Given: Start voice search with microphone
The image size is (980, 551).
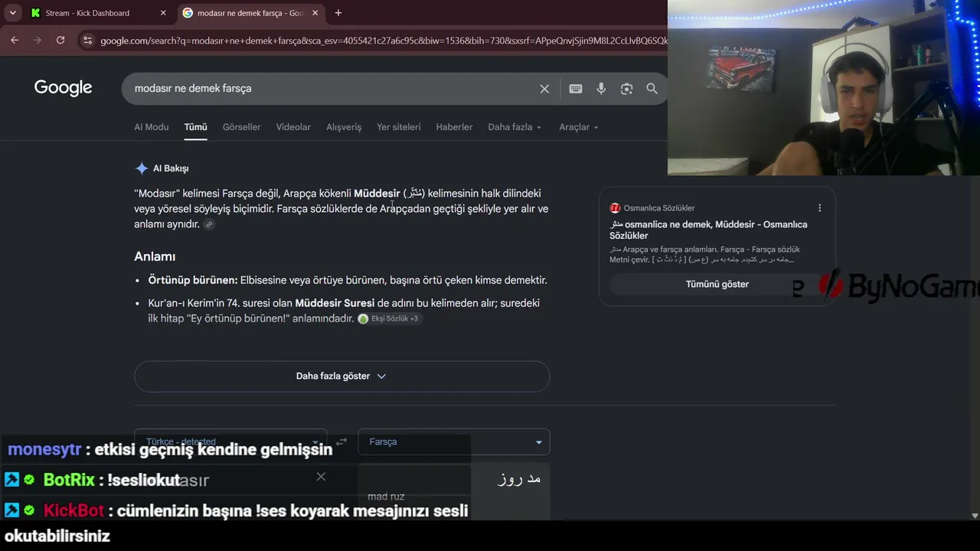Looking at the screenshot, I should coord(601,89).
